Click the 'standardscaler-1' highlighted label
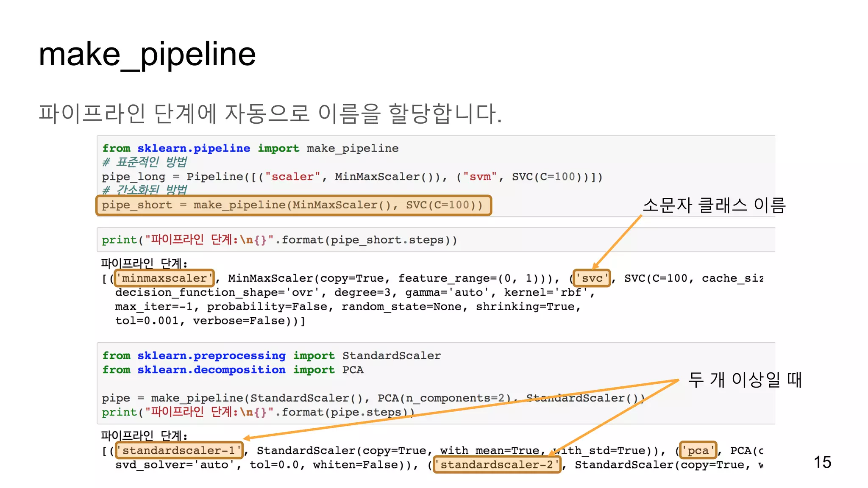Image resolution: width=868 pixels, height=488 pixels. click(180, 450)
